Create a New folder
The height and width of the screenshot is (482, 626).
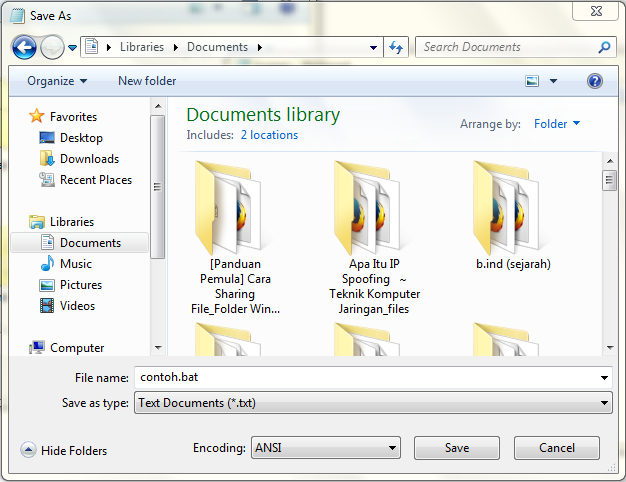point(147,81)
